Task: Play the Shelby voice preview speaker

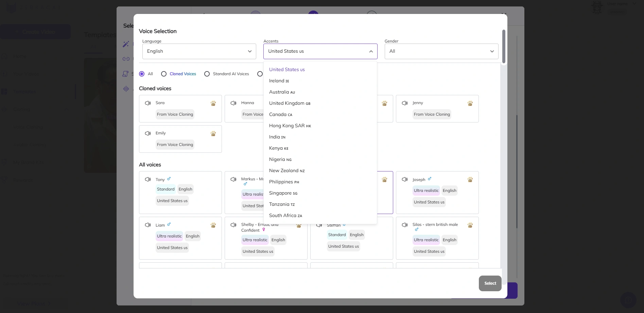Action: pos(233,225)
